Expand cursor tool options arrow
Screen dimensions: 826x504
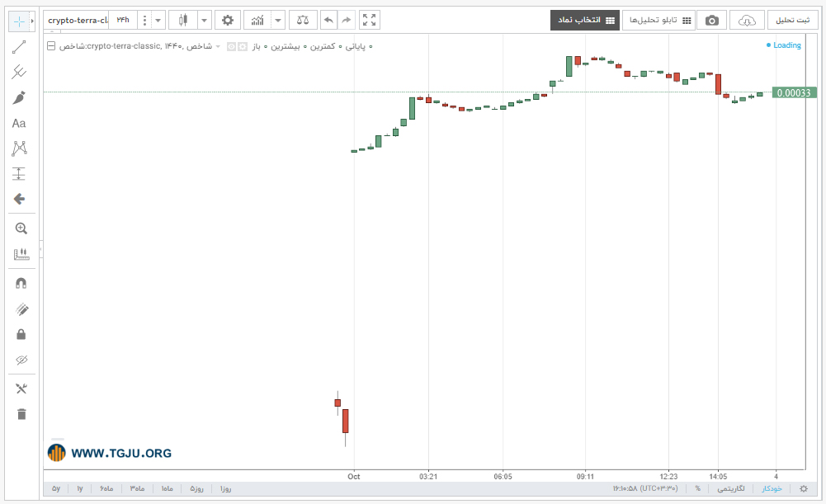point(32,21)
